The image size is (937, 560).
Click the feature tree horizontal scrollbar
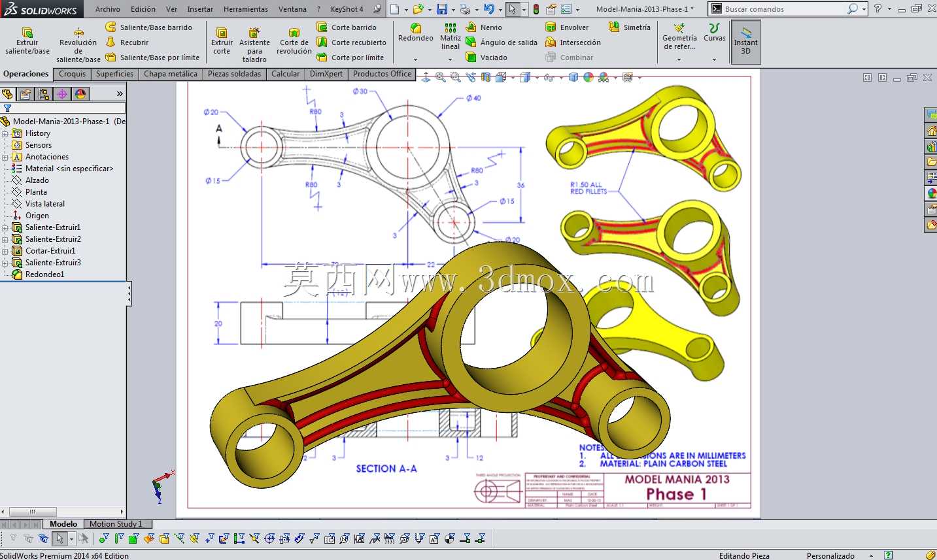pos(63,512)
